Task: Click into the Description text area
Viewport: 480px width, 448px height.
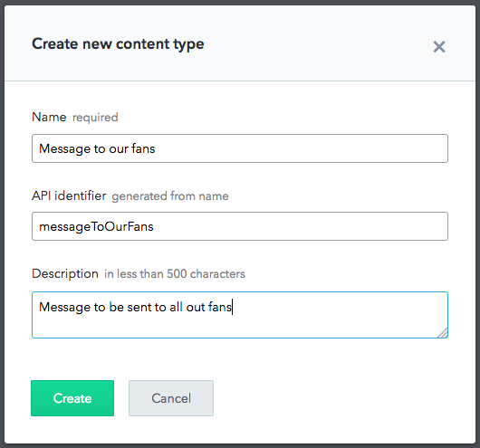Action: (x=240, y=315)
